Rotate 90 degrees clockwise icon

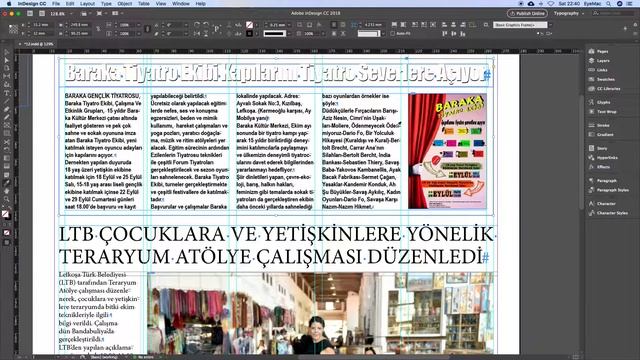click(197, 25)
